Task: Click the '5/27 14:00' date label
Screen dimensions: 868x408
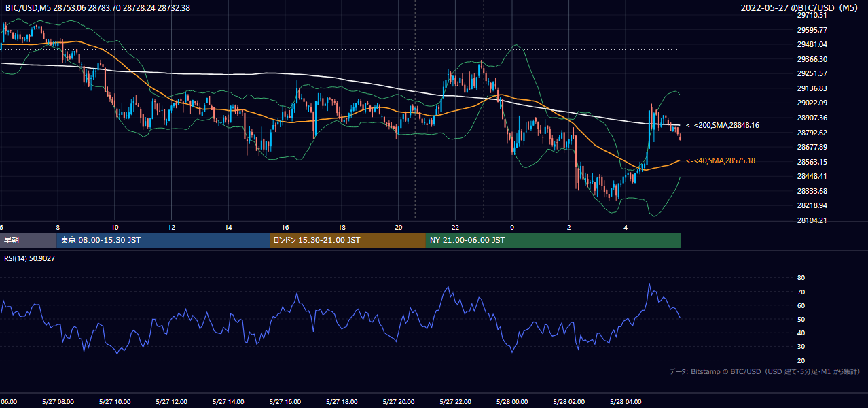Action: coord(228,402)
